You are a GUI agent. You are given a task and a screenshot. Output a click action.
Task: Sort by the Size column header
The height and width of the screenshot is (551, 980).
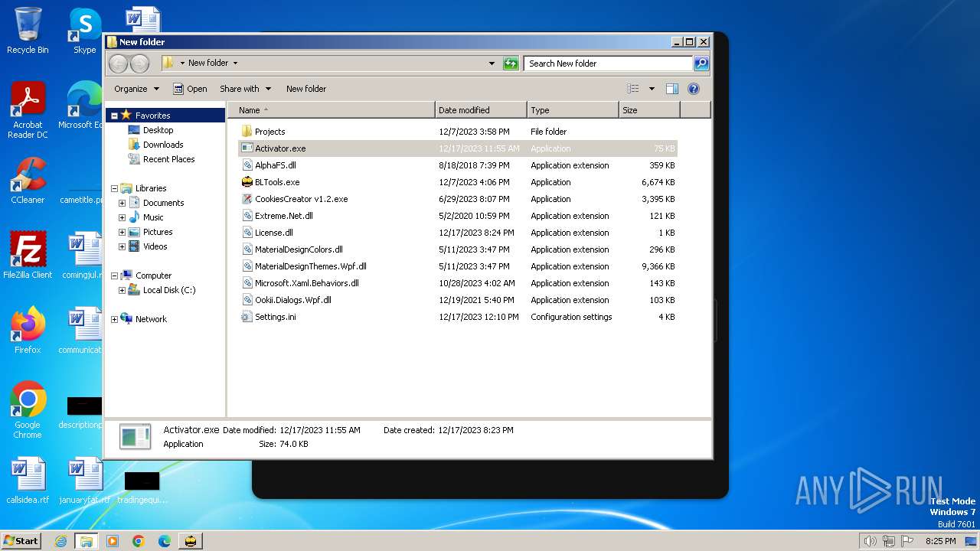(649, 110)
